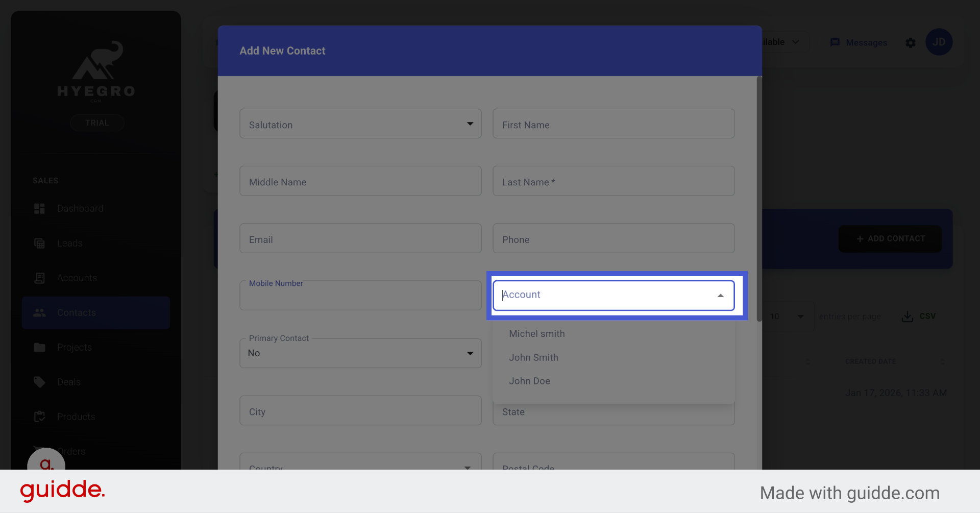Click the Deals tag icon
This screenshot has width=980, height=513.
pos(39,382)
